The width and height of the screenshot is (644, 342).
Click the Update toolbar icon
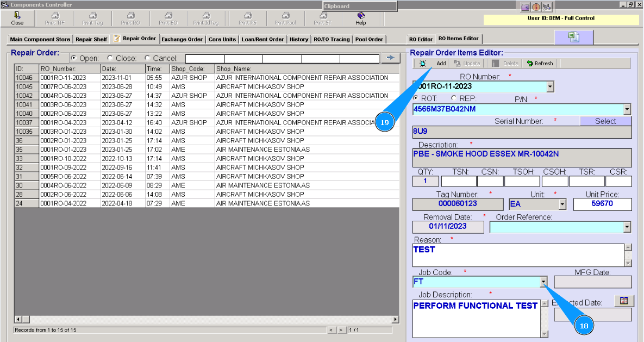tap(457, 63)
